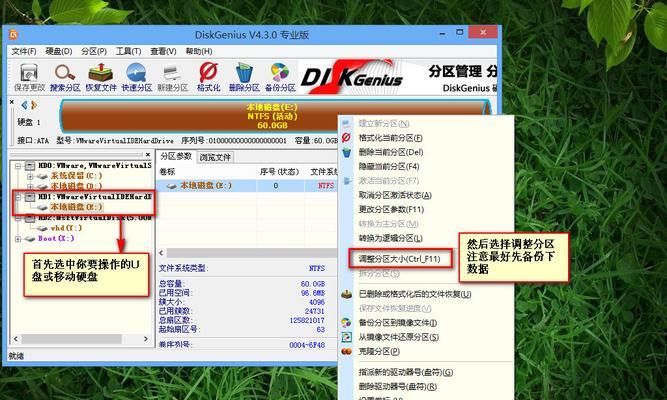Click the 搜索分区 search partition icon
The image size is (667, 400).
tap(65, 77)
